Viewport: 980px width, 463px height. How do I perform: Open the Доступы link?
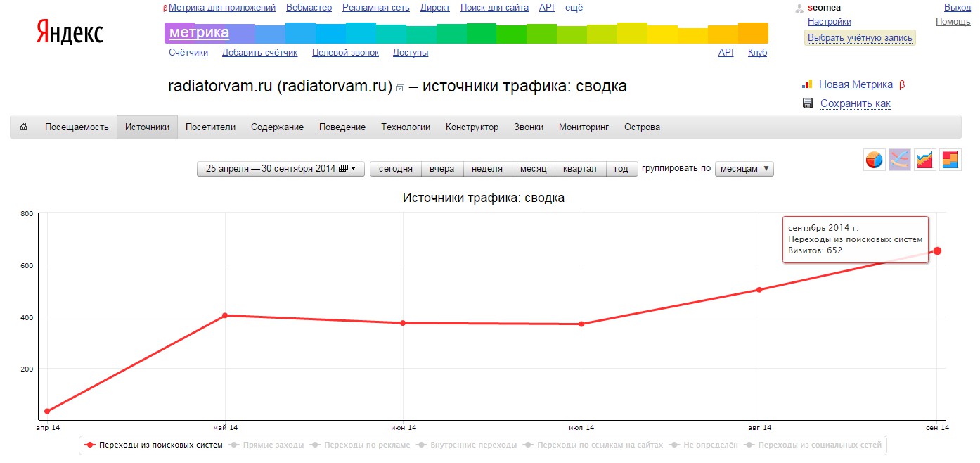click(x=411, y=53)
